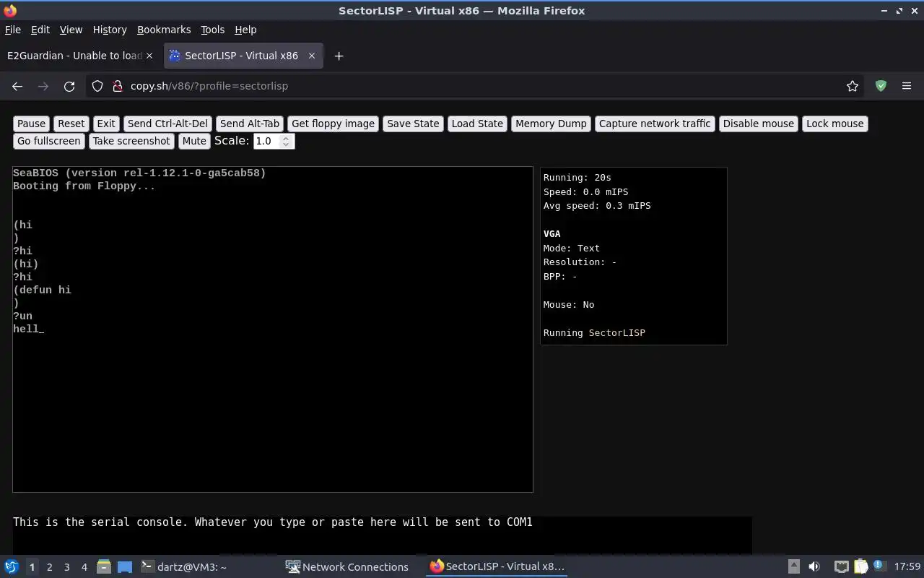Screen dimensions: 924x578
Task: Click the Save State button
Action: click(413, 124)
